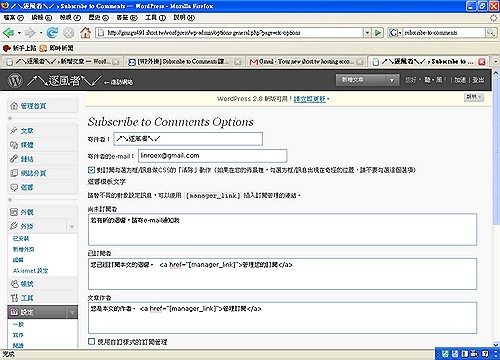Open the dashboard via house icon in sidebar

[x=14, y=106]
